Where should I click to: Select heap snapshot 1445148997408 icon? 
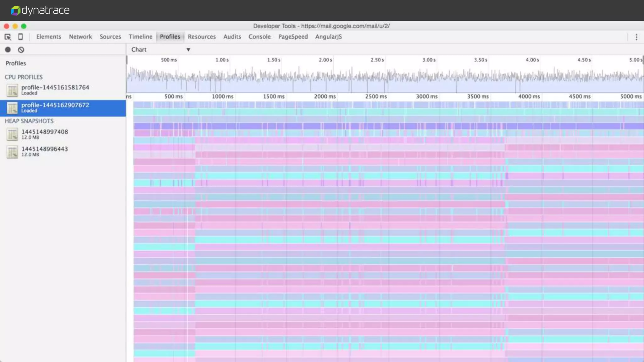tap(12, 134)
